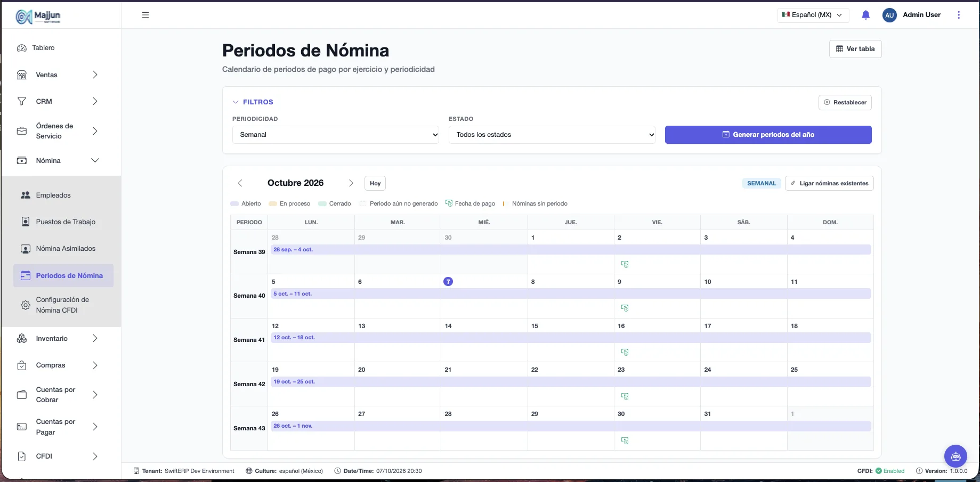Click the CFDI document icon
The image size is (980, 482).
click(x=22, y=456)
